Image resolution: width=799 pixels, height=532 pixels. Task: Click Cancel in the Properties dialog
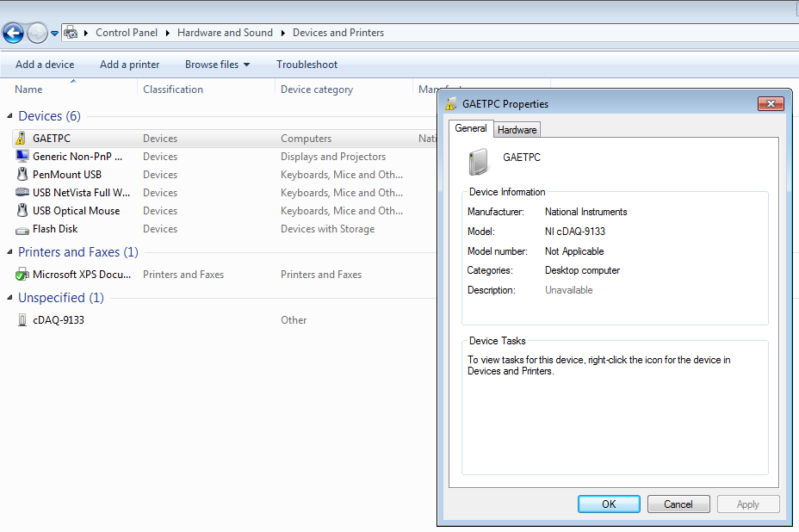678,504
